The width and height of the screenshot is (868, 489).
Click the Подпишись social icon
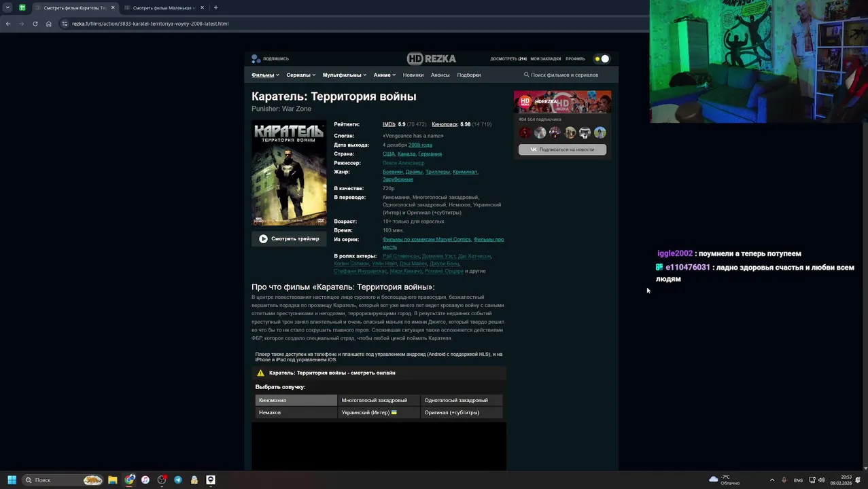coord(256,58)
